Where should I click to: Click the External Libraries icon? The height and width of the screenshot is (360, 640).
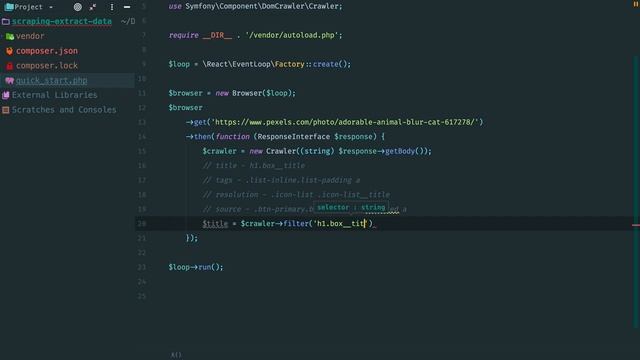click(6, 95)
